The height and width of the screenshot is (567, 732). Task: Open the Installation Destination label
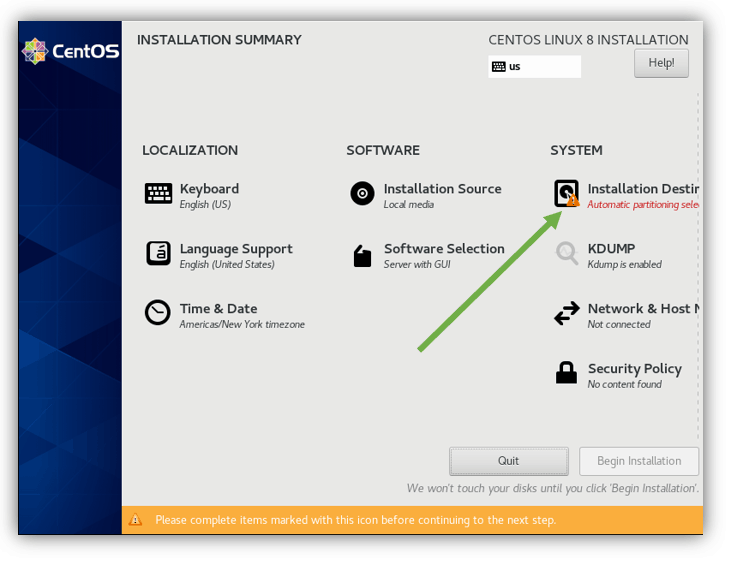(x=643, y=189)
